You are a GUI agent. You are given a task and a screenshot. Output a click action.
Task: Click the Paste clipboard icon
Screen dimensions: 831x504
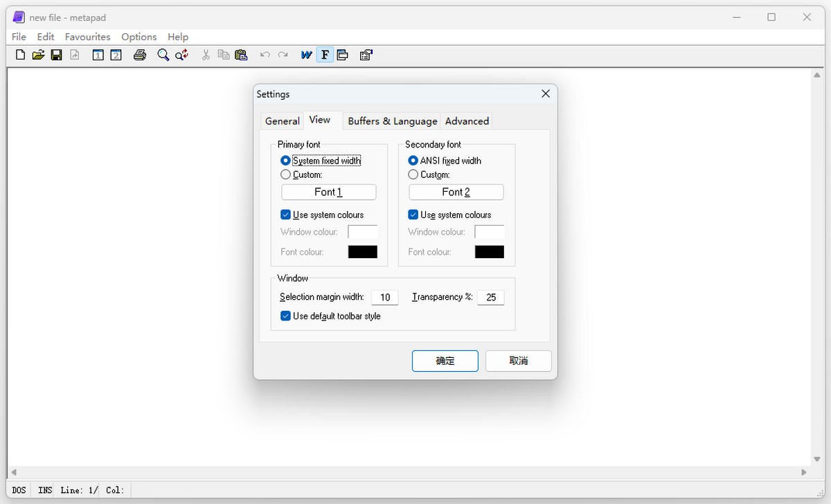[x=241, y=55]
